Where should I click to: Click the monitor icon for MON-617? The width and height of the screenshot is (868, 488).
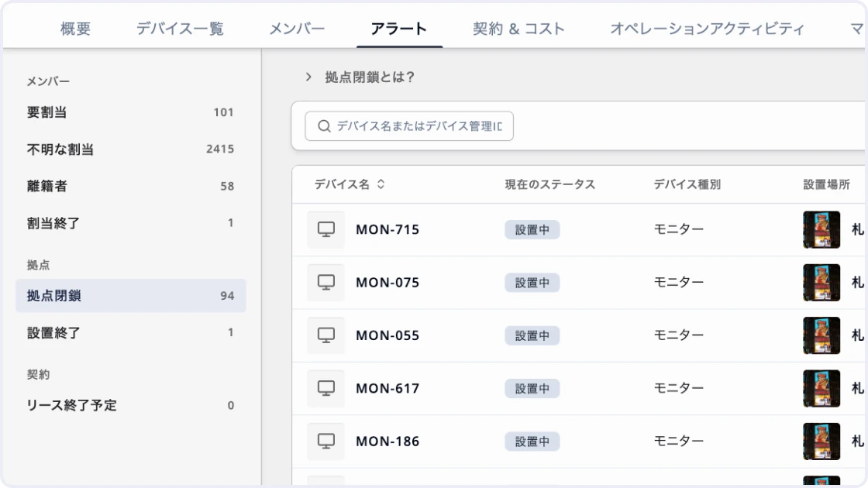click(326, 388)
